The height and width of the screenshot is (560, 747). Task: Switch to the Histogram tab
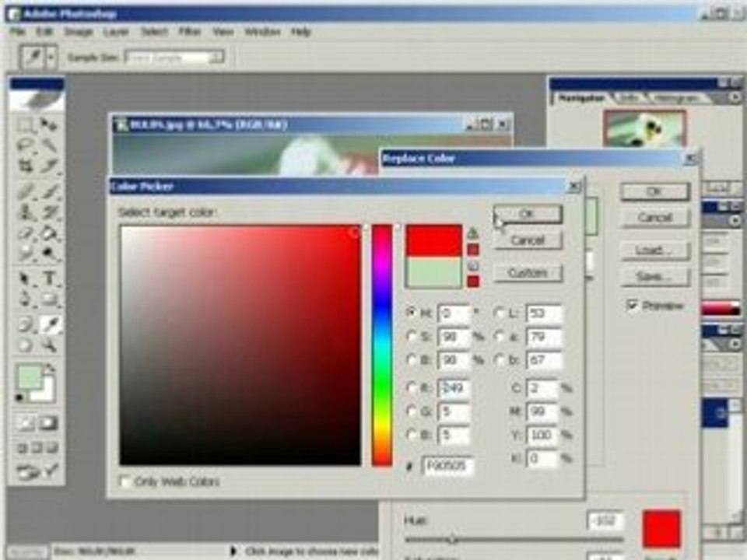click(x=677, y=98)
